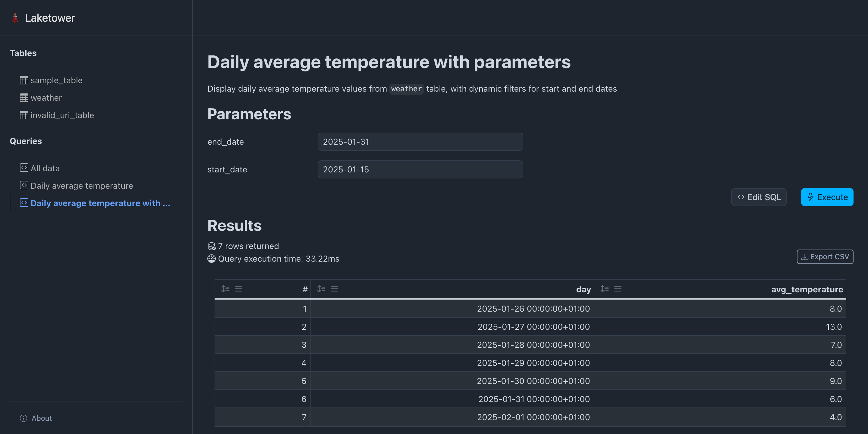Click the end_date parameter field

click(x=420, y=142)
